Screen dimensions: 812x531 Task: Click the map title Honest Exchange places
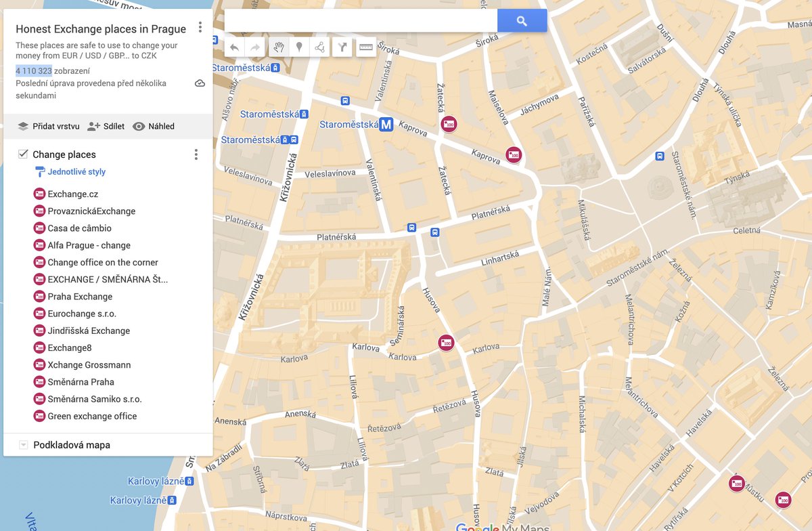point(101,29)
